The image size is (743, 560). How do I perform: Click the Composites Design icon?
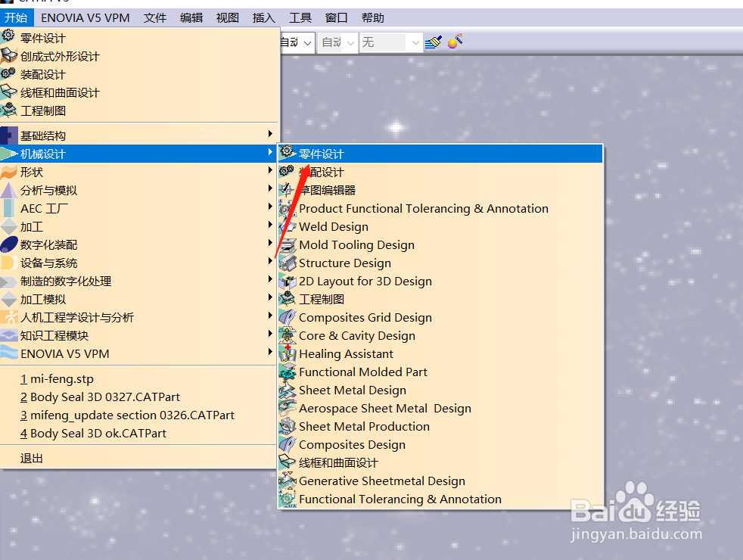pos(288,444)
